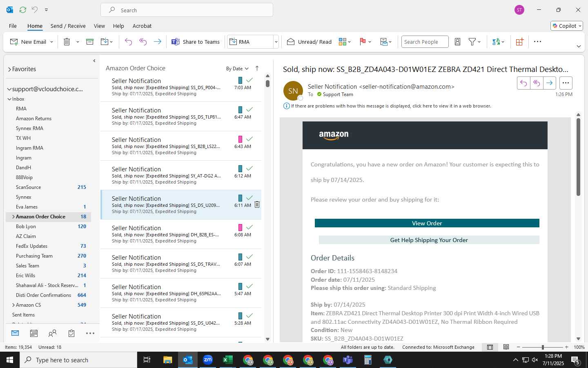Open the ribbon More commands ellipsis
The height and width of the screenshot is (368, 588).
(537, 42)
